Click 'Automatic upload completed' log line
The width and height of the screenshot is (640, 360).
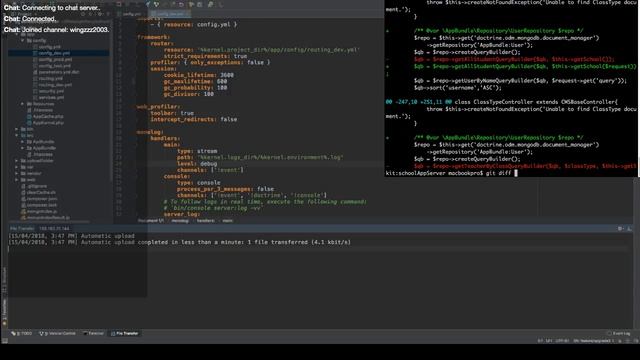tap(180, 242)
